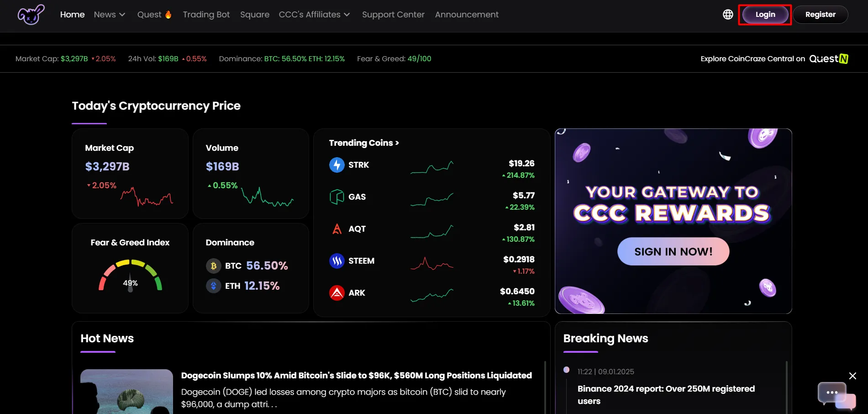Image resolution: width=868 pixels, height=414 pixels.
Task: Open the Binance 2024 report headline
Action: click(x=666, y=395)
